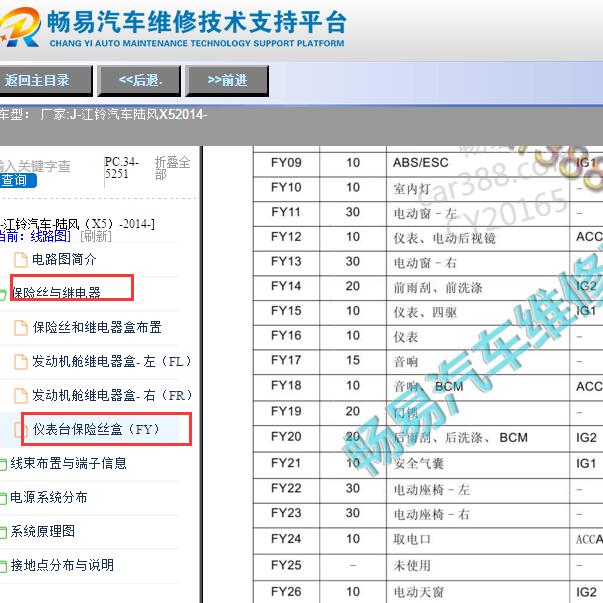Click the 仪表、电动后视镜 cell
Screen dimensions: 603x603
tap(478, 238)
